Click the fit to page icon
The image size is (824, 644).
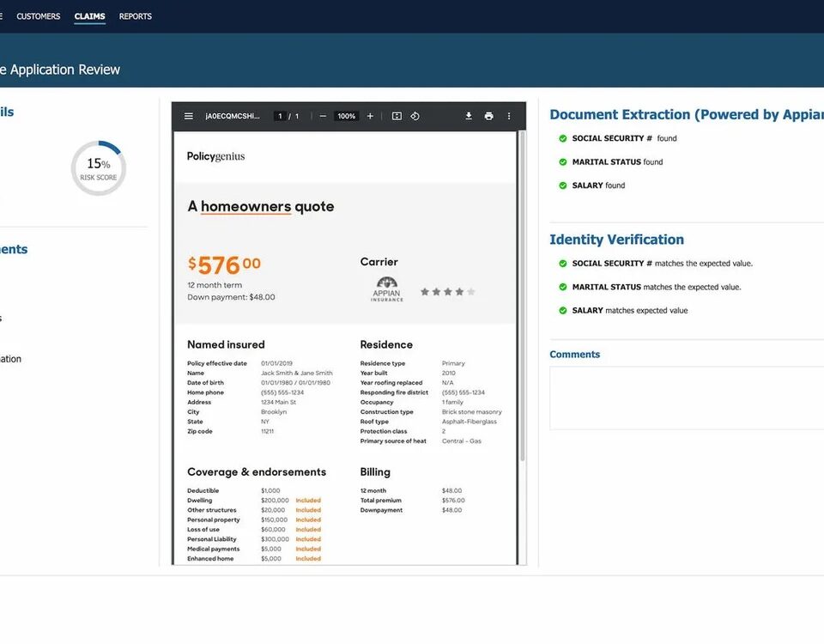397,116
